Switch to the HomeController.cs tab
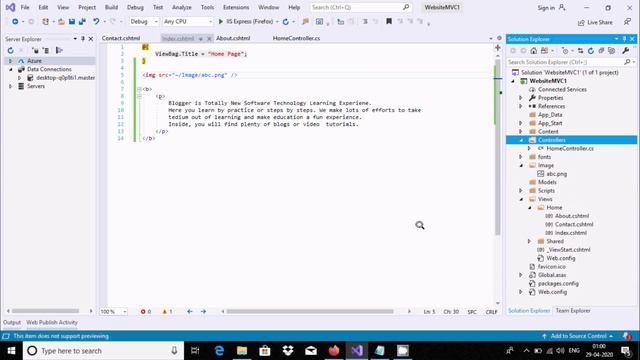The height and width of the screenshot is (360, 640). pos(296,38)
